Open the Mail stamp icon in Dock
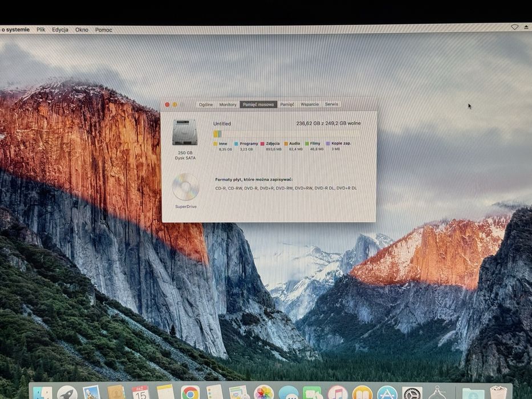The width and height of the screenshot is (532, 399). [x=92, y=393]
